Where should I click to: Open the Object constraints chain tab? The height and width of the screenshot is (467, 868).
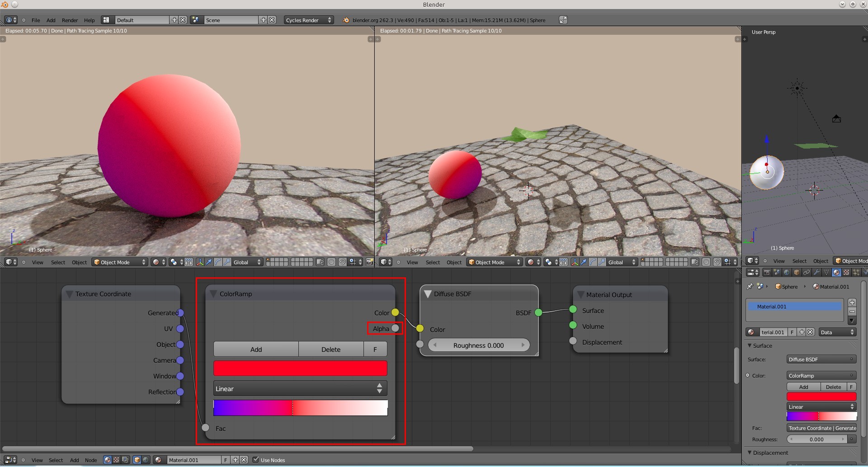pyautogui.click(x=807, y=272)
